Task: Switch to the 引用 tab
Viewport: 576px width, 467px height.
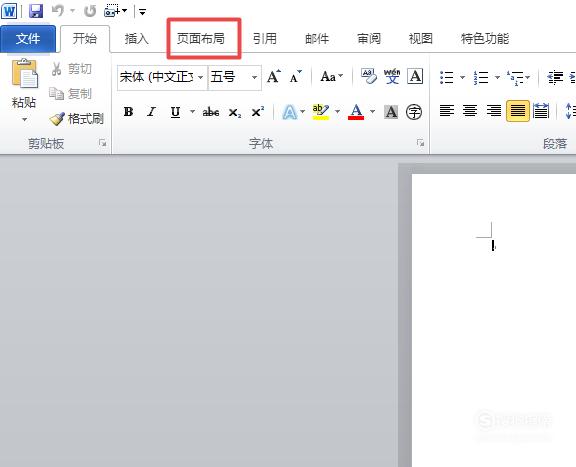Action: [x=264, y=39]
